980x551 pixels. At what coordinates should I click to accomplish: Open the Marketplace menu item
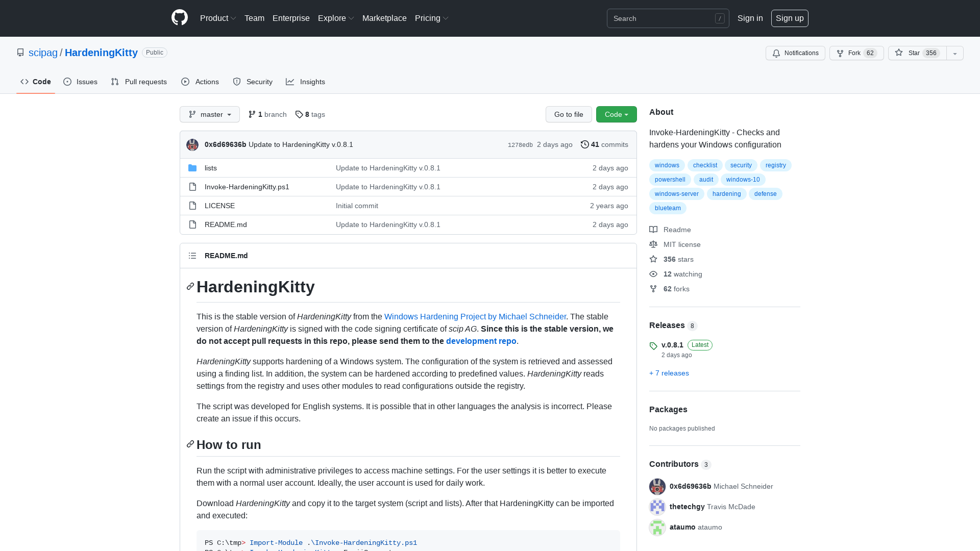pos(384,18)
